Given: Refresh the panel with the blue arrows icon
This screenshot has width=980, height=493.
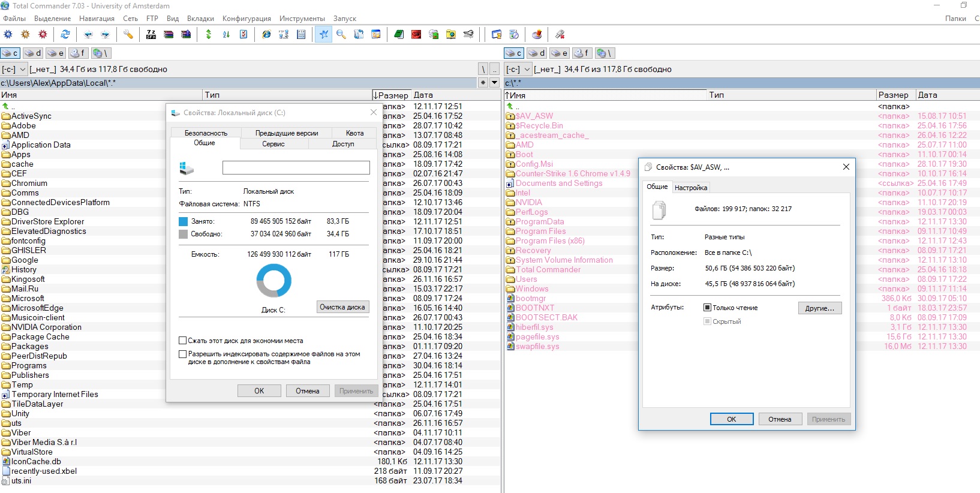Looking at the screenshot, I should (x=65, y=35).
